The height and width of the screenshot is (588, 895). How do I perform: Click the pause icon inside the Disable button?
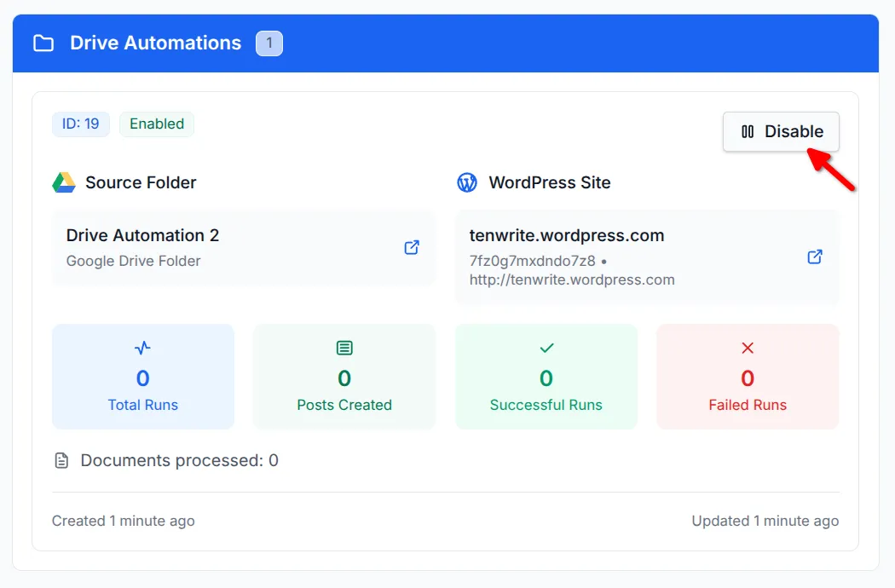click(x=748, y=131)
